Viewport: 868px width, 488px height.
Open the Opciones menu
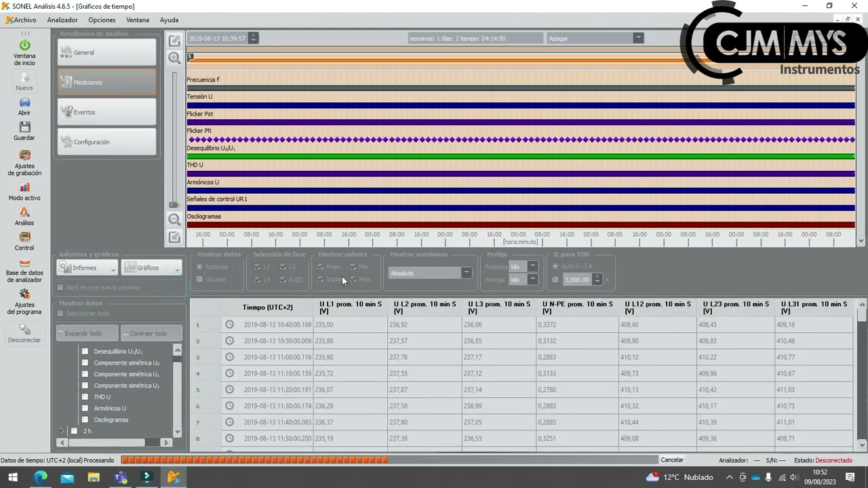point(102,20)
